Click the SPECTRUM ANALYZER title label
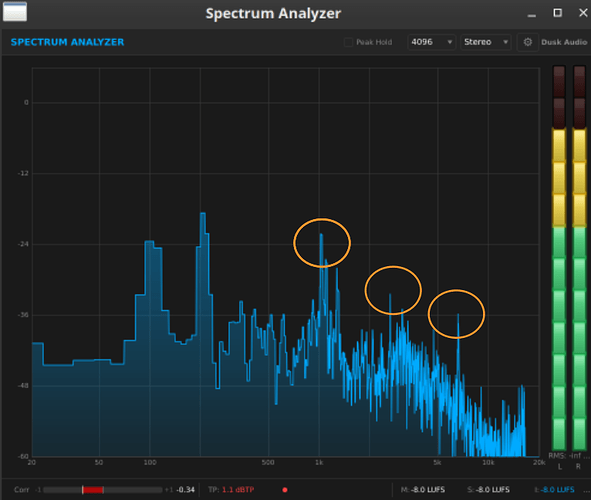The width and height of the screenshot is (591, 500). point(67,42)
